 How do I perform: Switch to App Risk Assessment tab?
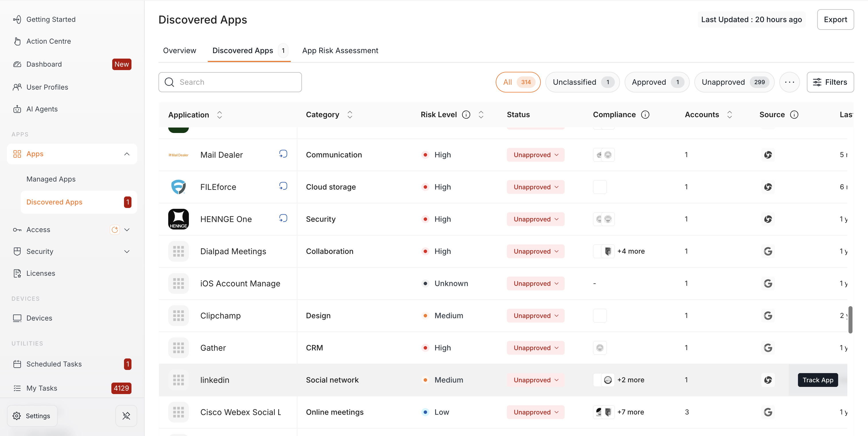[x=340, y=51]
